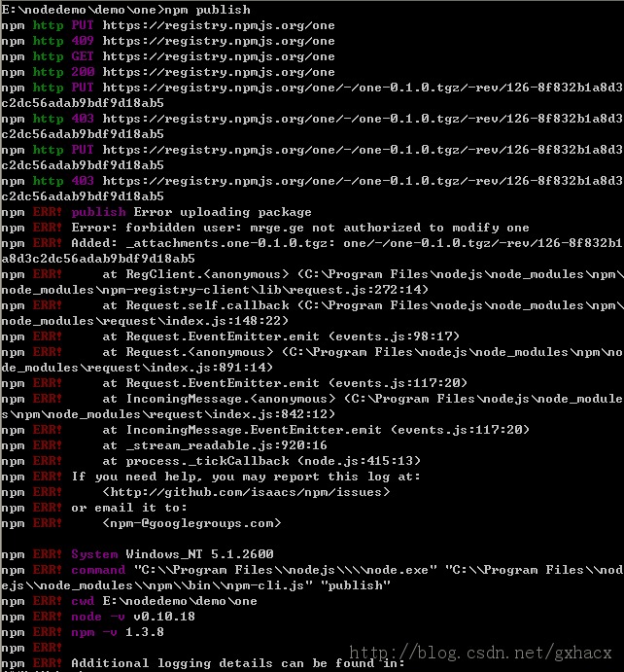Click the purple '200' status code

83,72
